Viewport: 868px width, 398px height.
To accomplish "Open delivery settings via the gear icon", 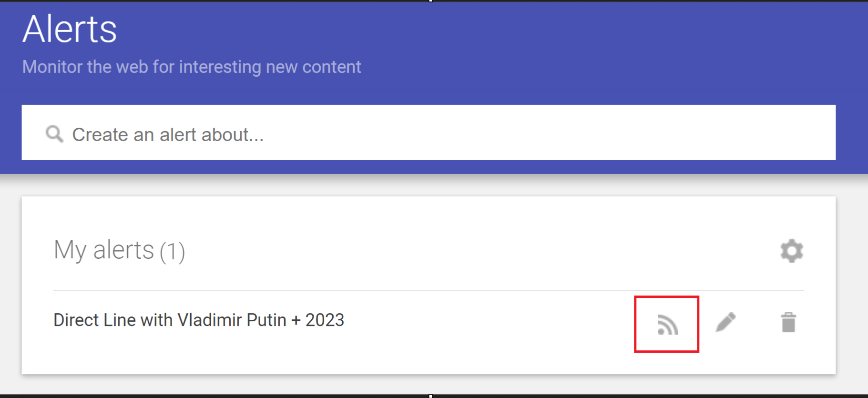I will (x=792, y=251).
